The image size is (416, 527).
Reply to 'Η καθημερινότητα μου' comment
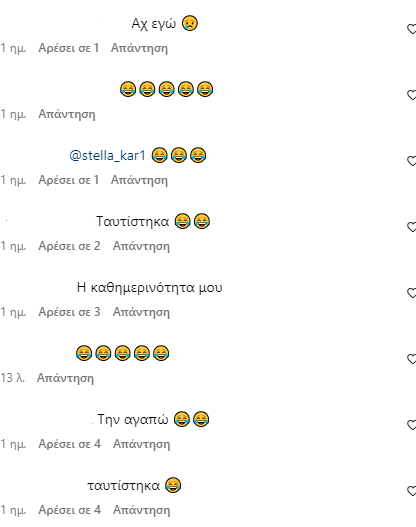[x=141, y=312]
